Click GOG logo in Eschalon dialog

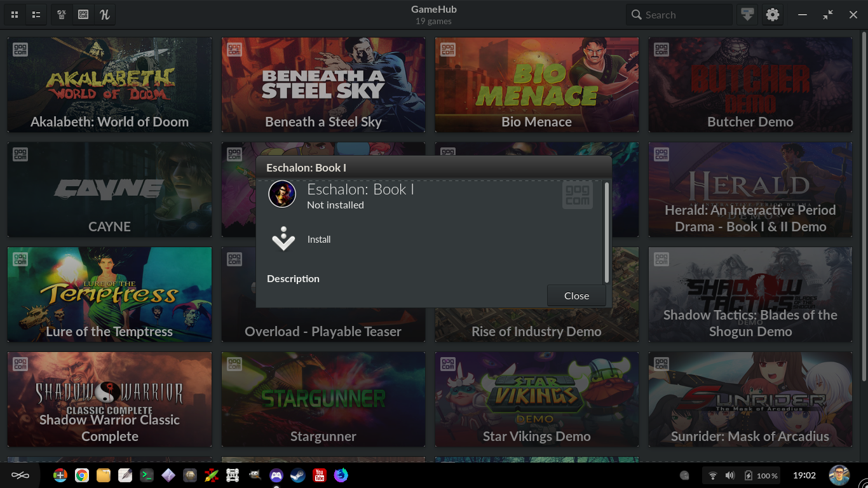click(x=577, y=194)
